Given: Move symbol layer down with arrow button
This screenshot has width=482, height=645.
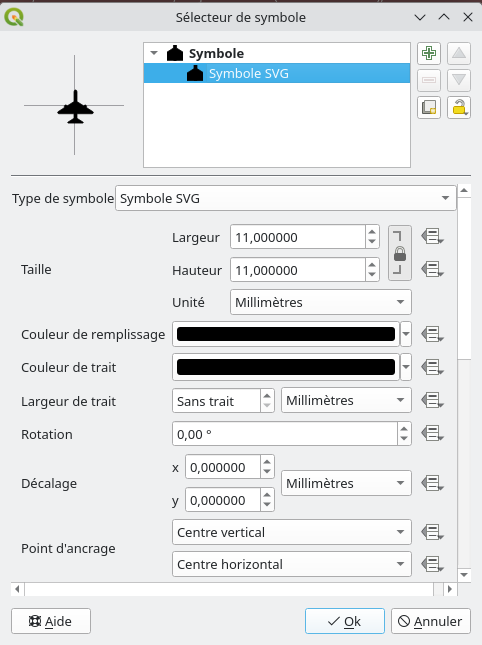Looking at the screenshot, I should 459,80.
